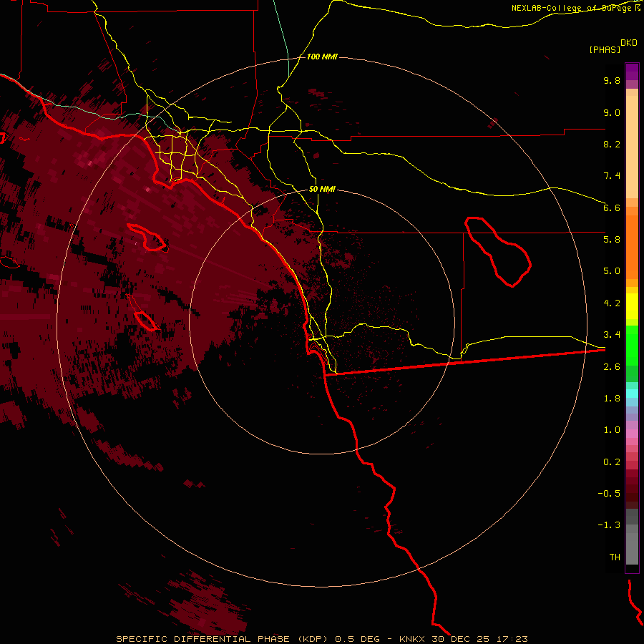Click the SPECIFIC DIFFERENTIAL PHASE (KDP) caption
Image resolution: width=644 pixels, height=644 pixels.
click(x=222, y=639)
